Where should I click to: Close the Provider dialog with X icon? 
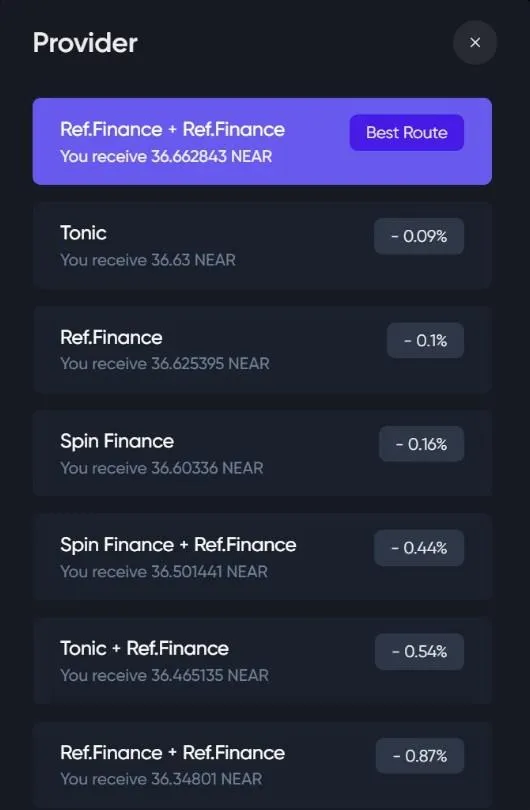click(475, 42)
